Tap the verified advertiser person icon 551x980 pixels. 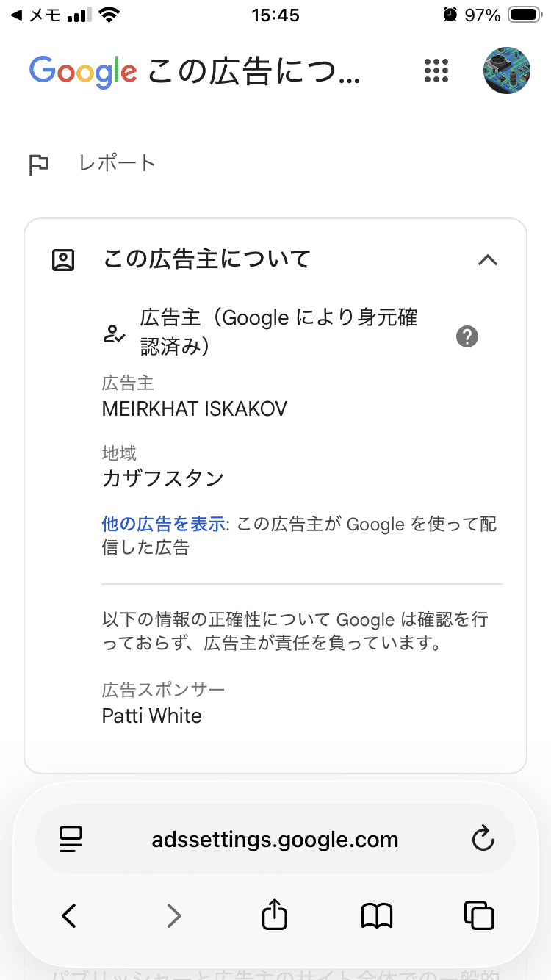(114, 334)
